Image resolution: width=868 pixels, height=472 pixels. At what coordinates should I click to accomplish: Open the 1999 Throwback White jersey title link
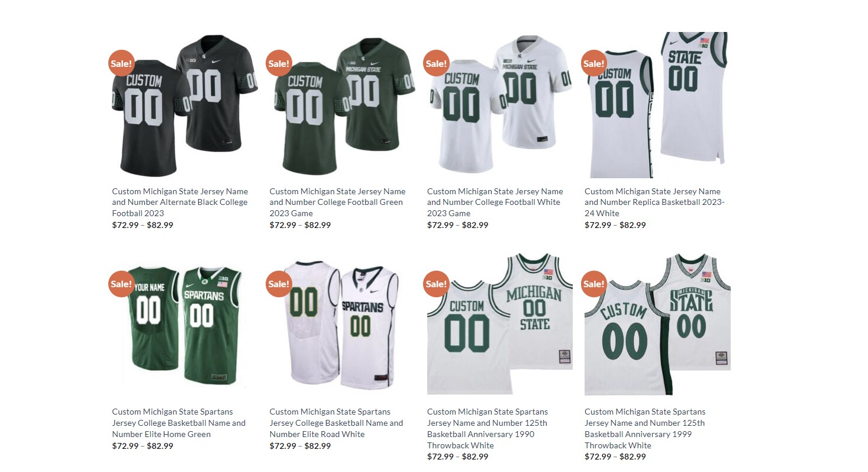645,428
